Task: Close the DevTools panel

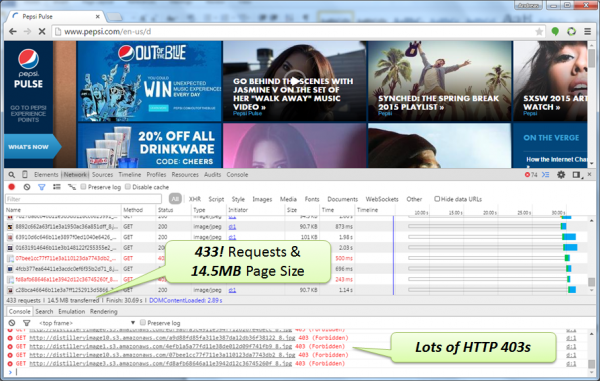Action: [x=589, y=174]
